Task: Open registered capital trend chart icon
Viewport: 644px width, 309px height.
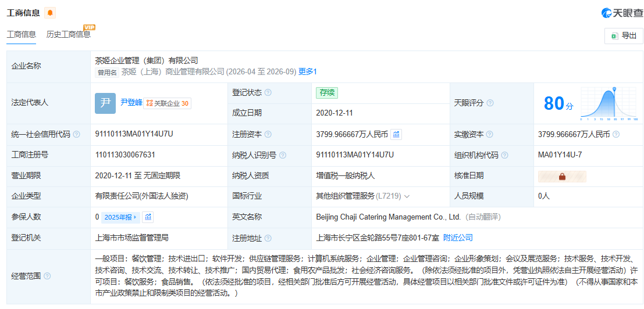Action: point(396,134)
